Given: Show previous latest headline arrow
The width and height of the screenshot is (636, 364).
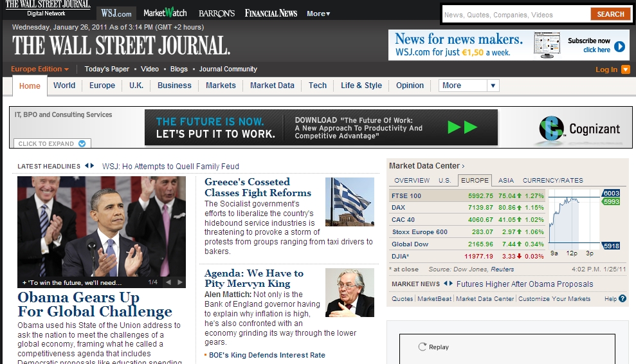Looking at the screenshot, I should click(87, 165).
